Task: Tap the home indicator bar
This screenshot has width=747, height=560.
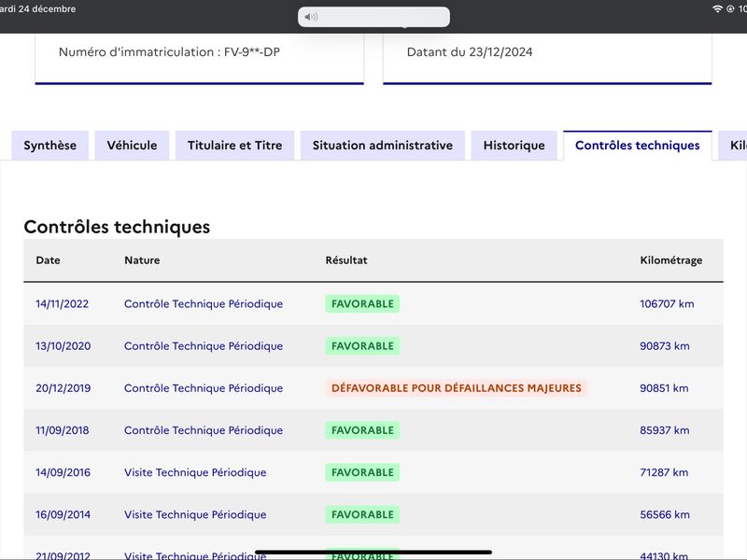Action: point(373,553)
